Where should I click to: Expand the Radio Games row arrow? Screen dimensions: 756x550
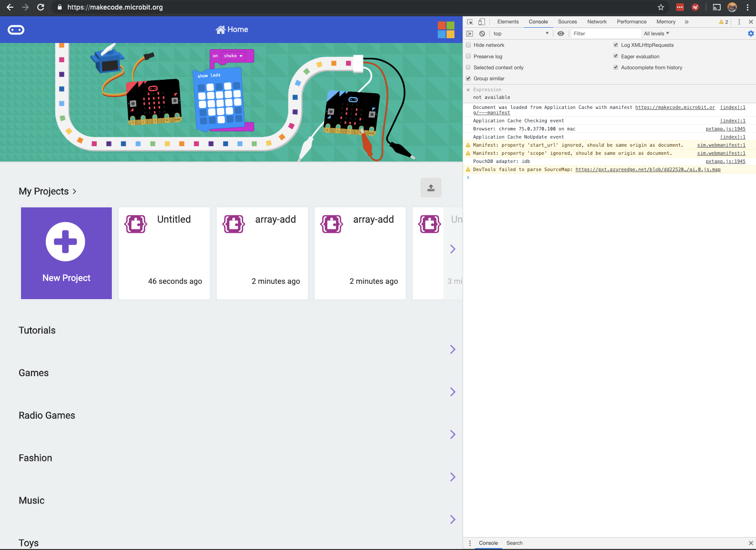[x=453, y=434]
